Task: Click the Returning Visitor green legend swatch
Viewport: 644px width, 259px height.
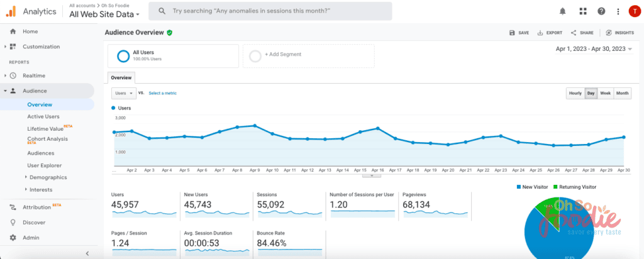Action: [555, 187]
